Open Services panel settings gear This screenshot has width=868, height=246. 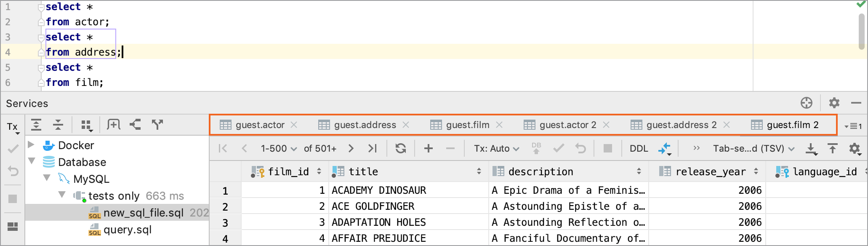point(834,103)
